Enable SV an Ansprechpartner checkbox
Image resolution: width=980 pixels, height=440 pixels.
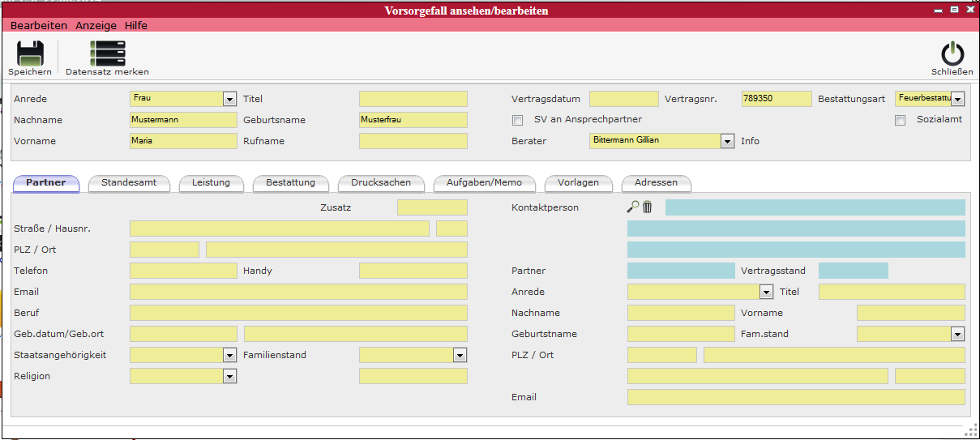coord(517,121)
